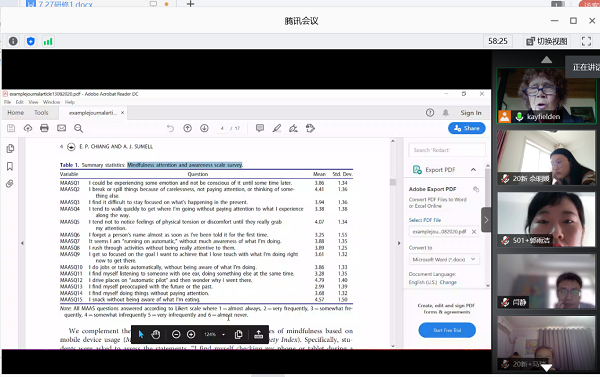Open Convert to Microsoft Word dropdown
The image size is (600, 377).
click(x=444, y=259)
